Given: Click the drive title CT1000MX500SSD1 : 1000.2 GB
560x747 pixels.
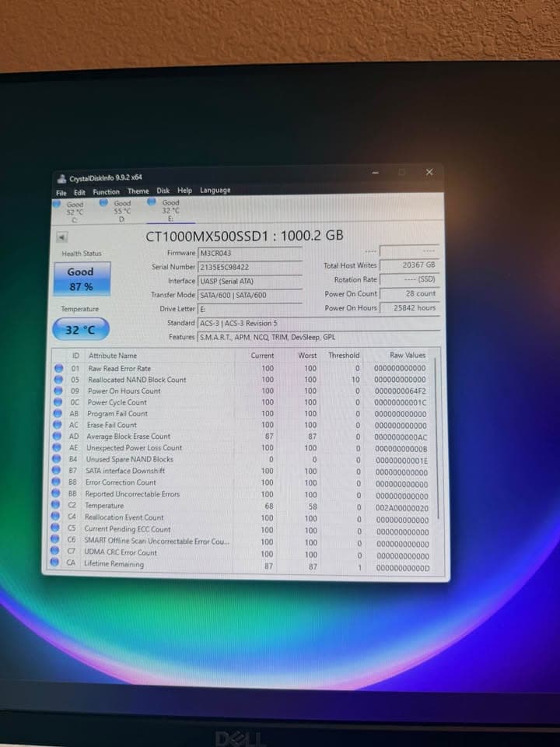Looking at the screenshot, I should 244,236.
